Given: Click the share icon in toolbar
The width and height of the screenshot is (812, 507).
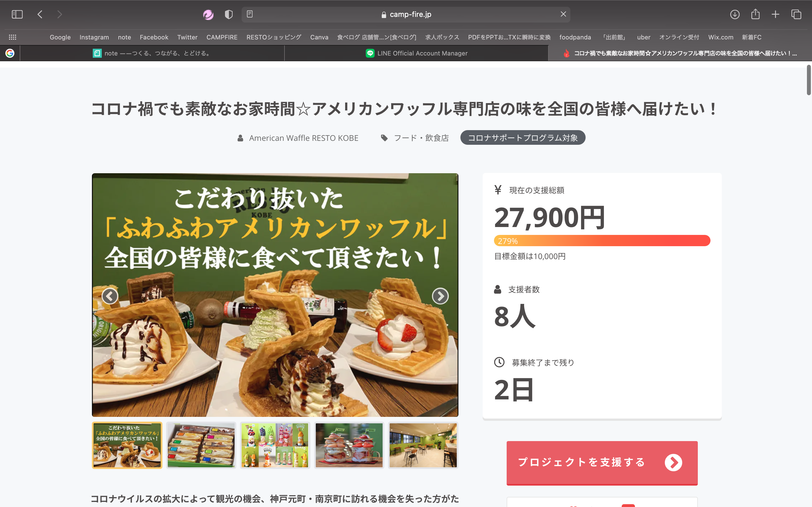Looking at the screenshot, I should coord(755,14).
